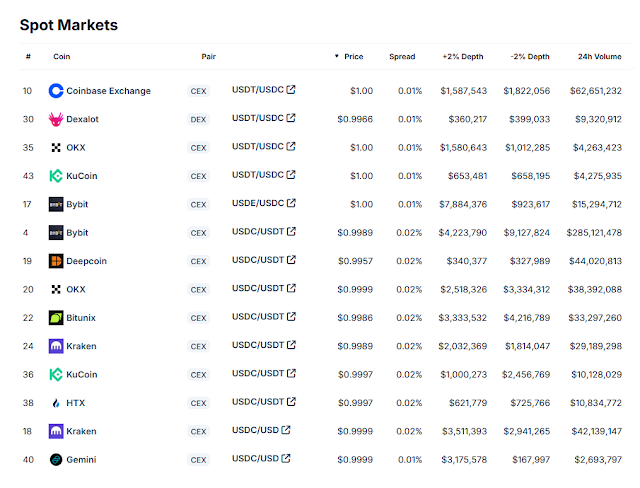Viewport: 640px width, 488px height.
Task: Click the Bybit logo in row 4
Action: (x=56, y=233)
